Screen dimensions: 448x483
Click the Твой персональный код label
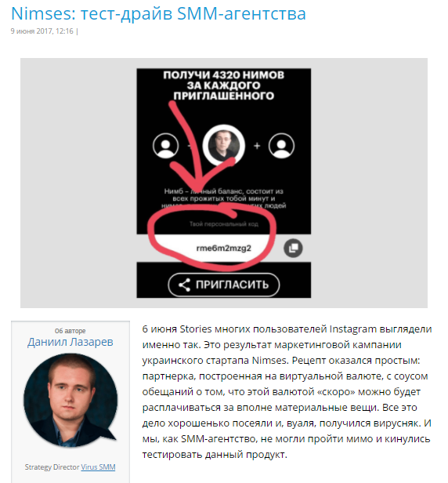224,224
